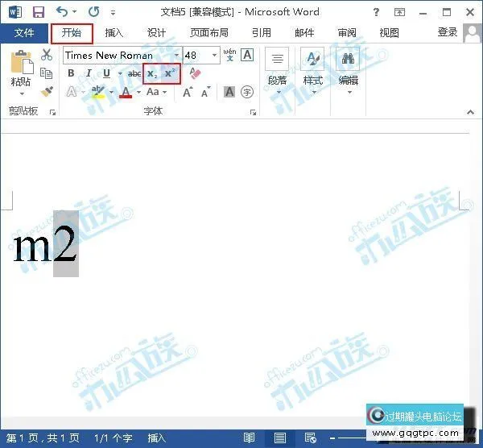Switch to the 审阅 (Review) tab
The width and height of the screenshot is (483, 448).
tap(347, 33)
